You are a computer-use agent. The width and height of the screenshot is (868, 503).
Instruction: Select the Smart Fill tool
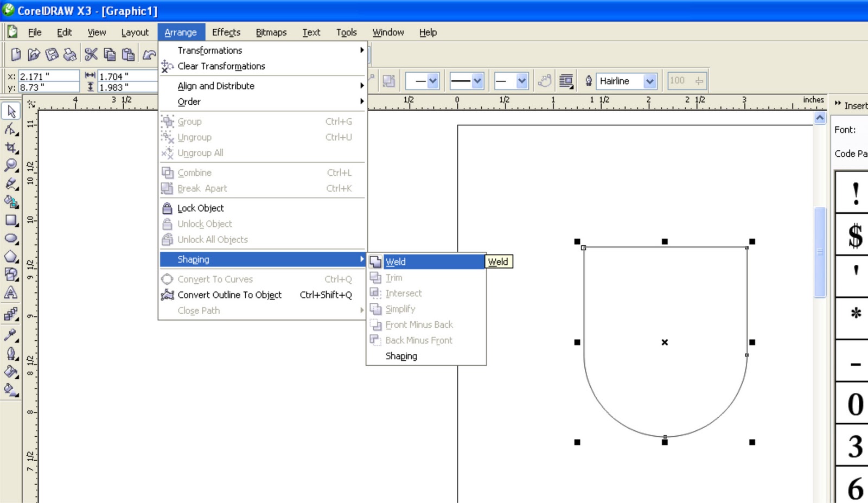11,202
